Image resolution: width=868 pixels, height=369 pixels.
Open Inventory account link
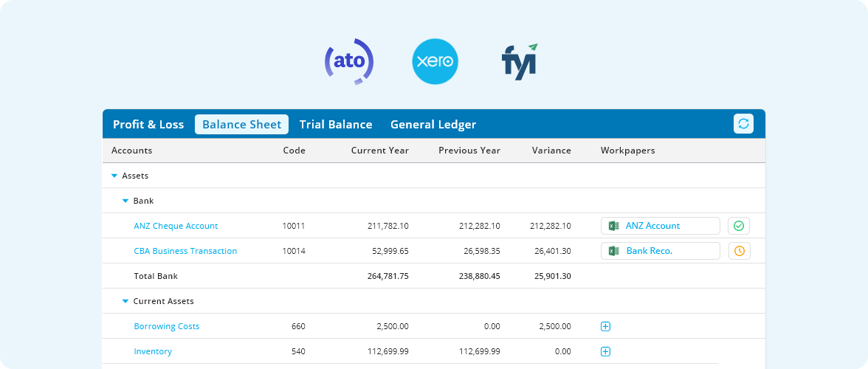[153, 351]
